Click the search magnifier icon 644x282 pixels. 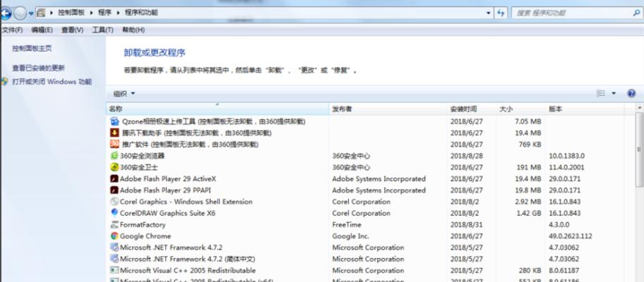(x=637, y=13)
